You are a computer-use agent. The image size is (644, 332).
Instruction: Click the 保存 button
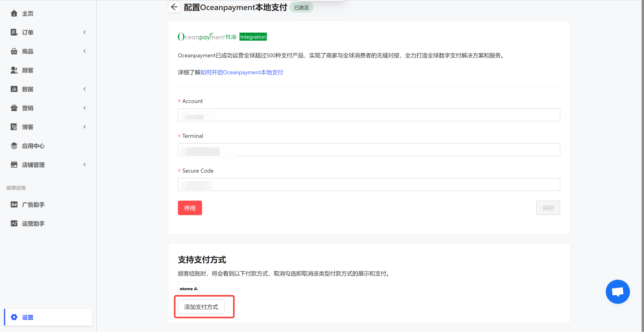pyautogui.click(x=548, y=208)
